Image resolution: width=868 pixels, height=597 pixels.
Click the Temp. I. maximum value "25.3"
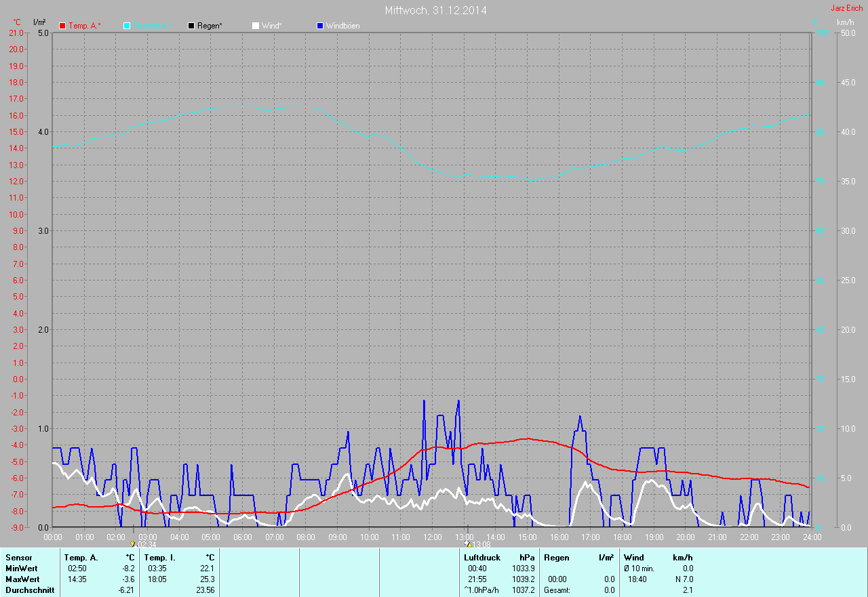(208, 579)
